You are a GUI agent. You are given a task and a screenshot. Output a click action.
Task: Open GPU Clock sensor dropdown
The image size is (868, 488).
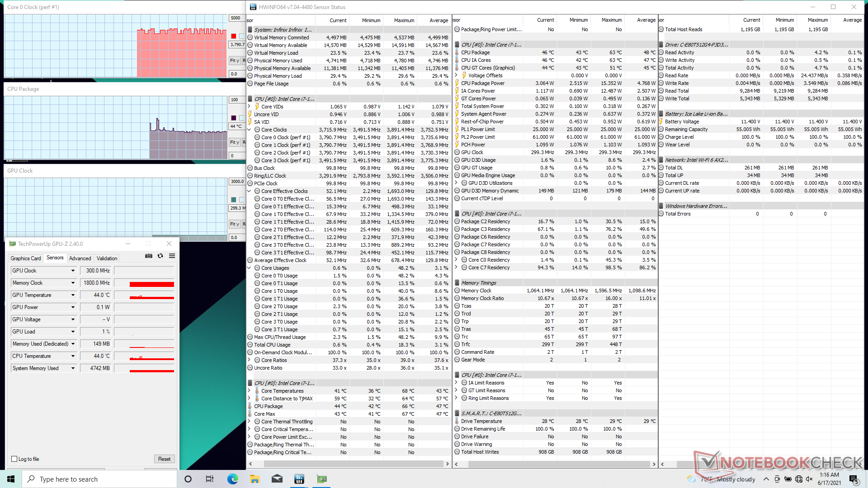73,271
